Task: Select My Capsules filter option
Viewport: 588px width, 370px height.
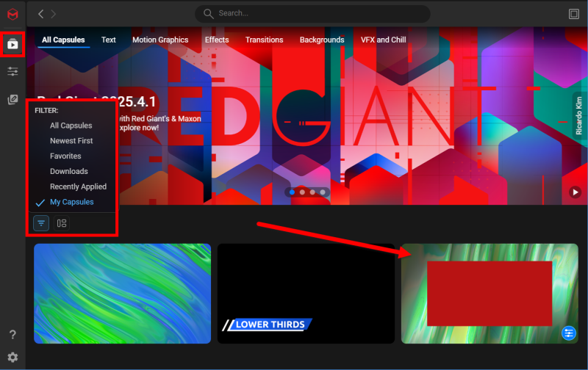Action: point(71,202)
